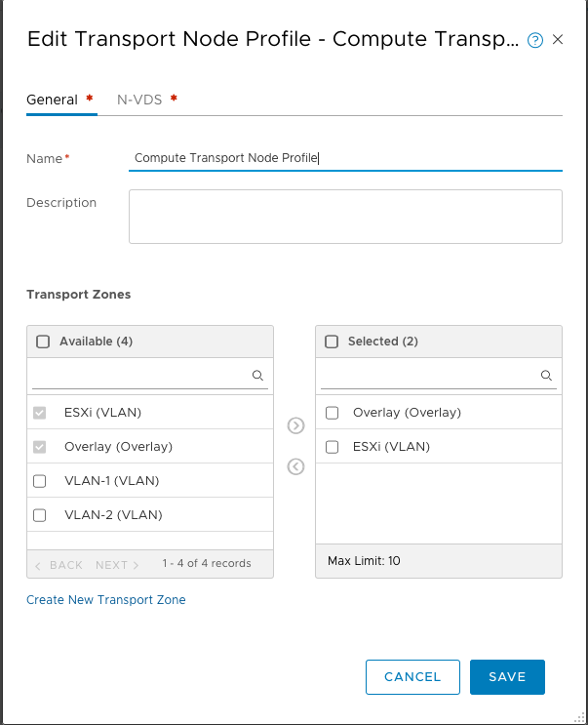Tick Overlay (Overlay) in the Selected list

[x=332, y=413]
